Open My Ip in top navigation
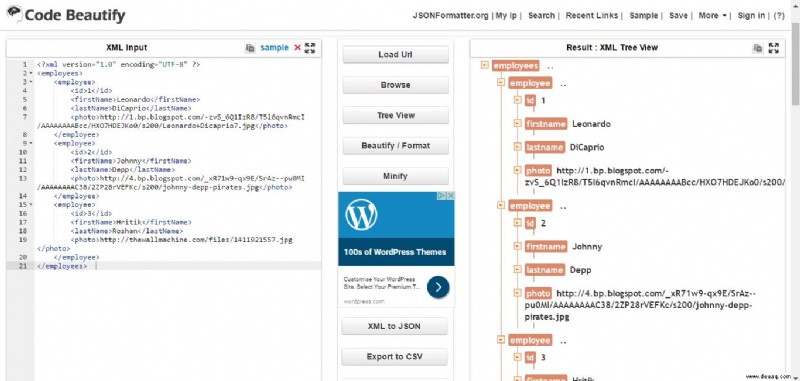 point(506,15)
